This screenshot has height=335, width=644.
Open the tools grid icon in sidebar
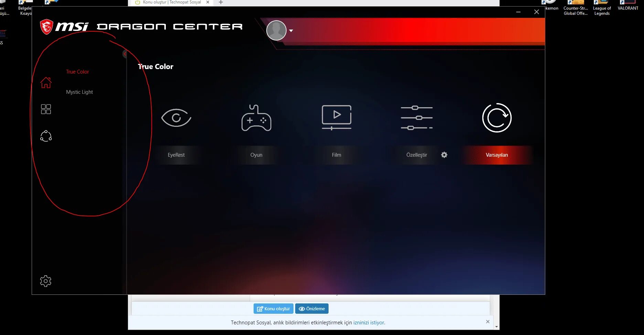coord(46,109)
